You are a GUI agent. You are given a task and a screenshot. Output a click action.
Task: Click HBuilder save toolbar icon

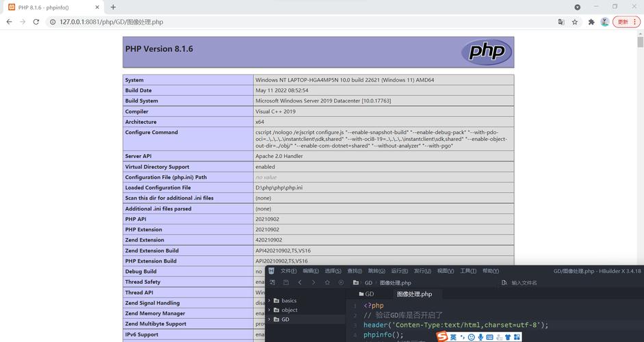[x=286, y=282]
